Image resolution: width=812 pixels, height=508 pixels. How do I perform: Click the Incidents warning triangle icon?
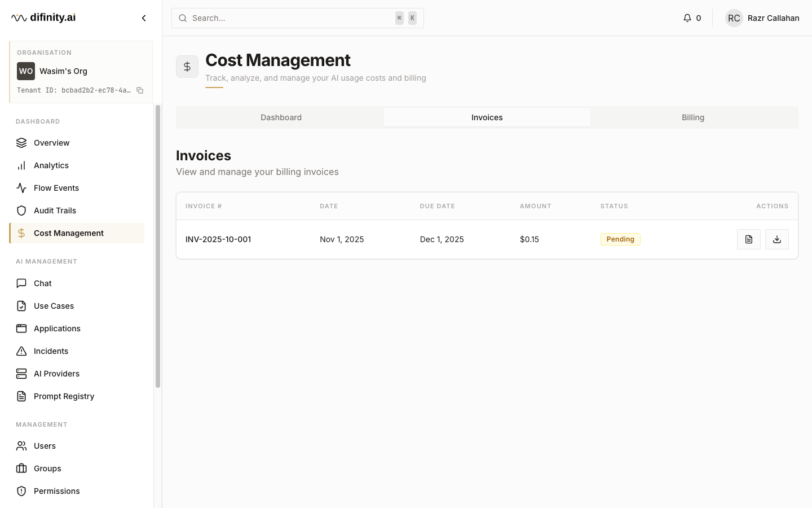click(x=21, y=351)
